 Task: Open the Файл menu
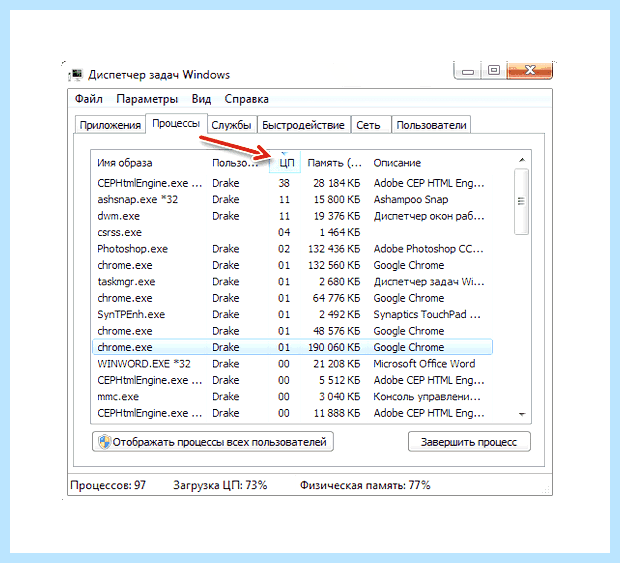(x=89, y=99)
